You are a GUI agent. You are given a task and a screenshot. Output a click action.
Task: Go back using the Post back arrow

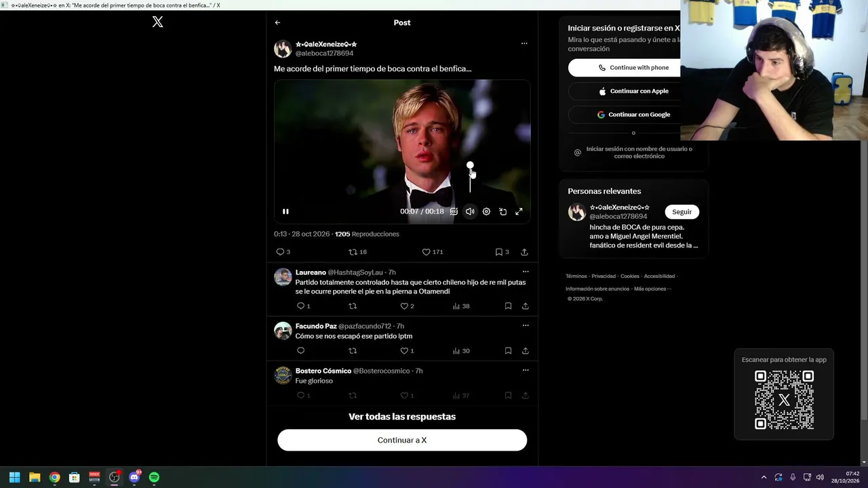[277, 22]
